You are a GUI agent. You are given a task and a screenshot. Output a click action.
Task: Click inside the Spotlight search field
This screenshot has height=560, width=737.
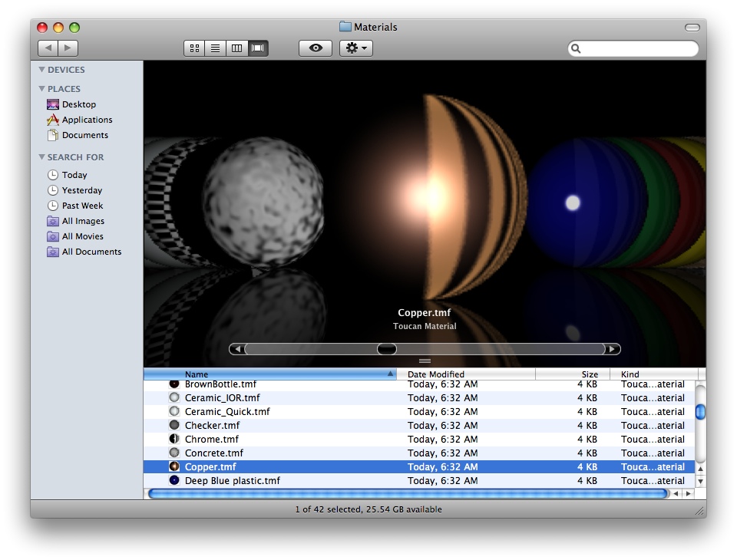pos(637,48)
